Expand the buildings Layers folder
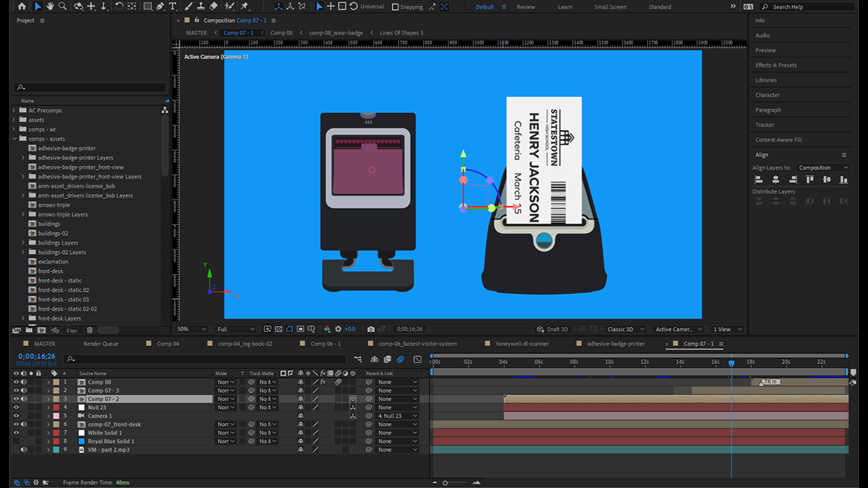 [23, 243]
